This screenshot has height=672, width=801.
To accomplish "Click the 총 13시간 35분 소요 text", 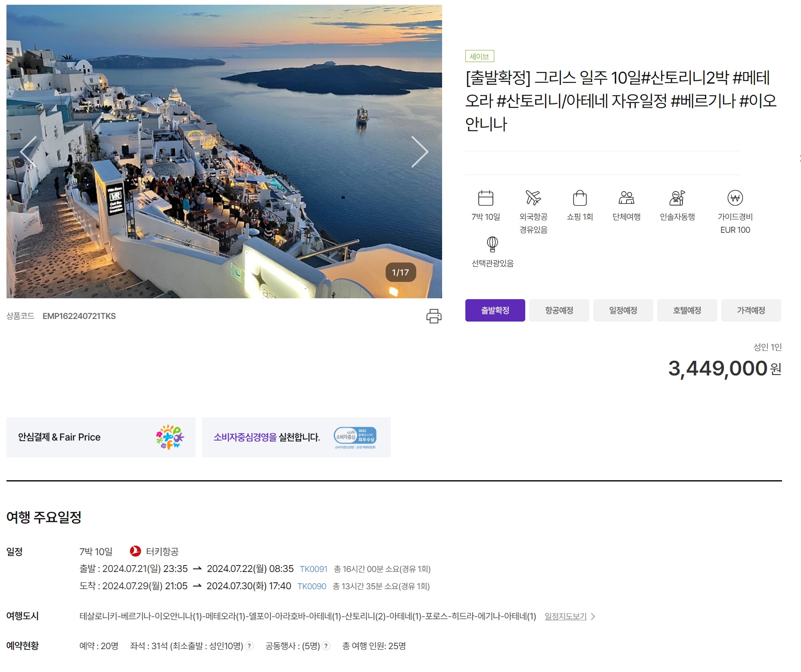I will coord(381,586).
